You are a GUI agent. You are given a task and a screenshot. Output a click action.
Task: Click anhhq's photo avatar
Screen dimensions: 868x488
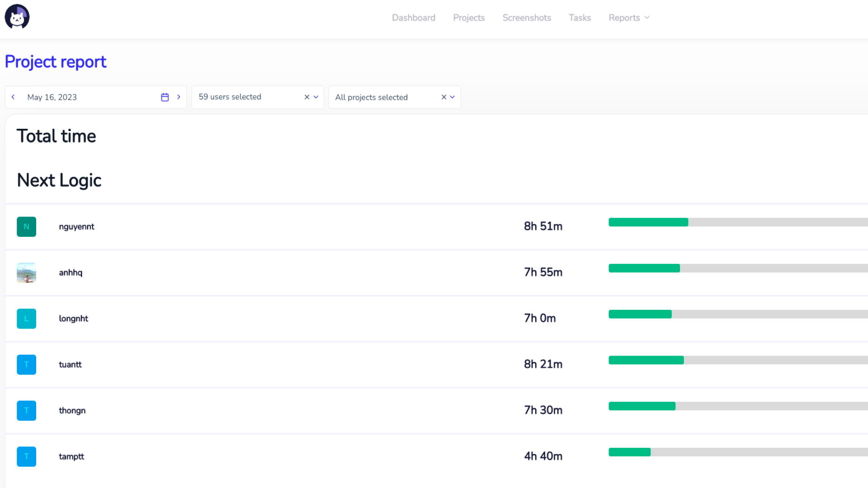26,273
